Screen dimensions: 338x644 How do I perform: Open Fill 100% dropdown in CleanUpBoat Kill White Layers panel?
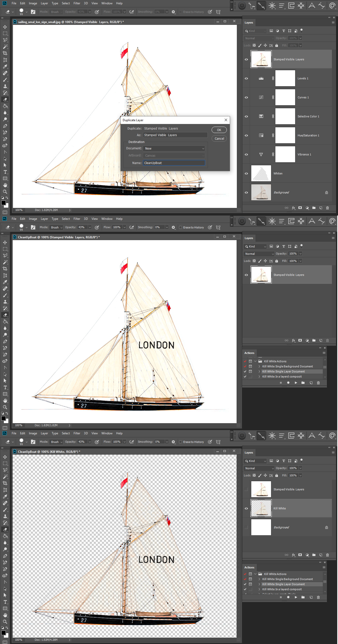point(300,476)
